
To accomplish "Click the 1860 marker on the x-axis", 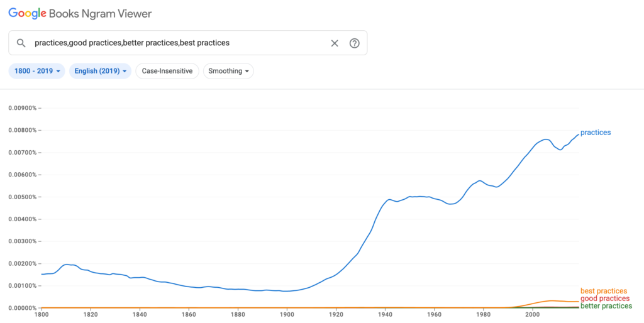I will click(x=189, y=315).
